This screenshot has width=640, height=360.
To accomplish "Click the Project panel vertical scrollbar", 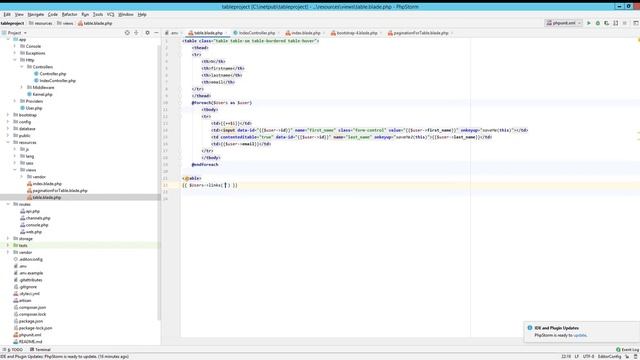I will click(x=159, y=183).
